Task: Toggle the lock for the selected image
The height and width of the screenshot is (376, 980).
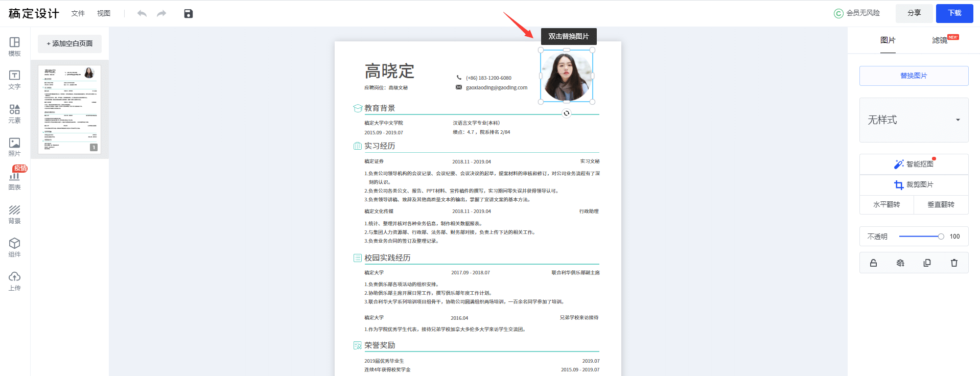Action: tap(873, 263)
